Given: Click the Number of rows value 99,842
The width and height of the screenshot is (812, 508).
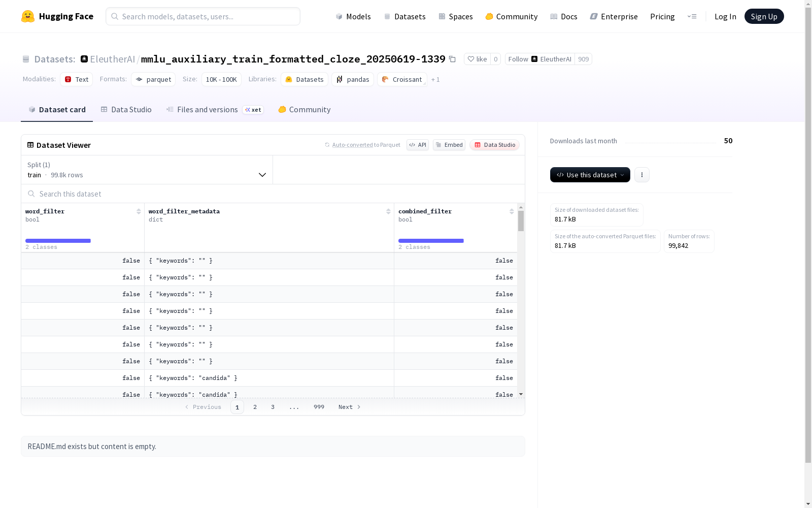Looking at the screenshot, I should click(678, 245).
